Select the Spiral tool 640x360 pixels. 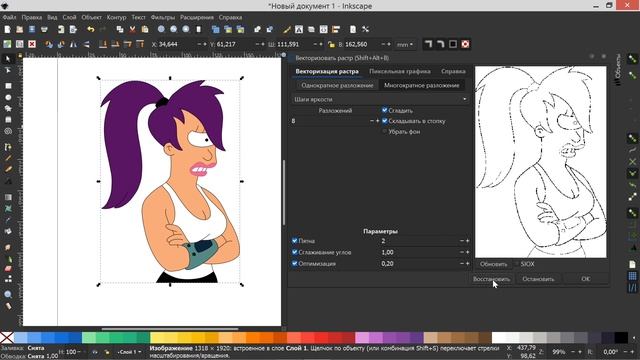tap(8, 131)
